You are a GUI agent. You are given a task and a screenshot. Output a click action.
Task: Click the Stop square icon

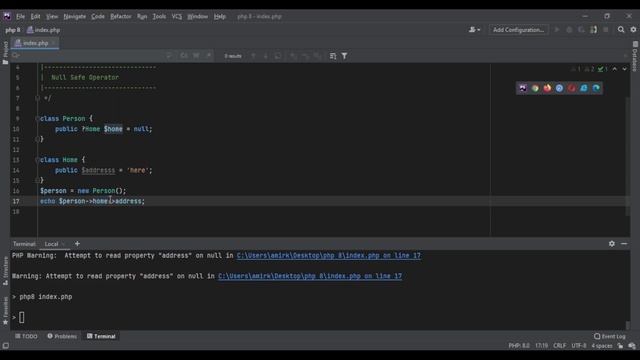(606, 30)
